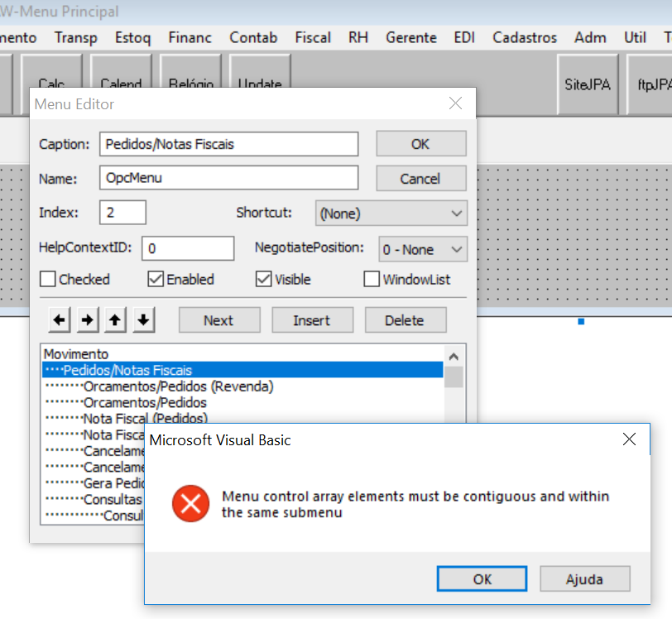Screen dimensions: 672x619
Task: Click the Ajuda help button
Action: click(x=584, y=578)
